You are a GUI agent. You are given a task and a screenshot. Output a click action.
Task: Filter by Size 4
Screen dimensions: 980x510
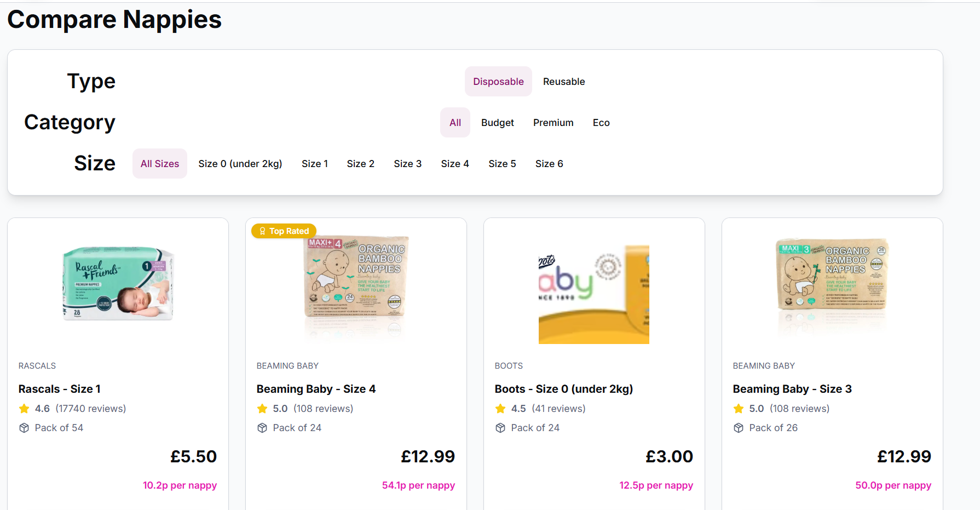click(455, 164)
